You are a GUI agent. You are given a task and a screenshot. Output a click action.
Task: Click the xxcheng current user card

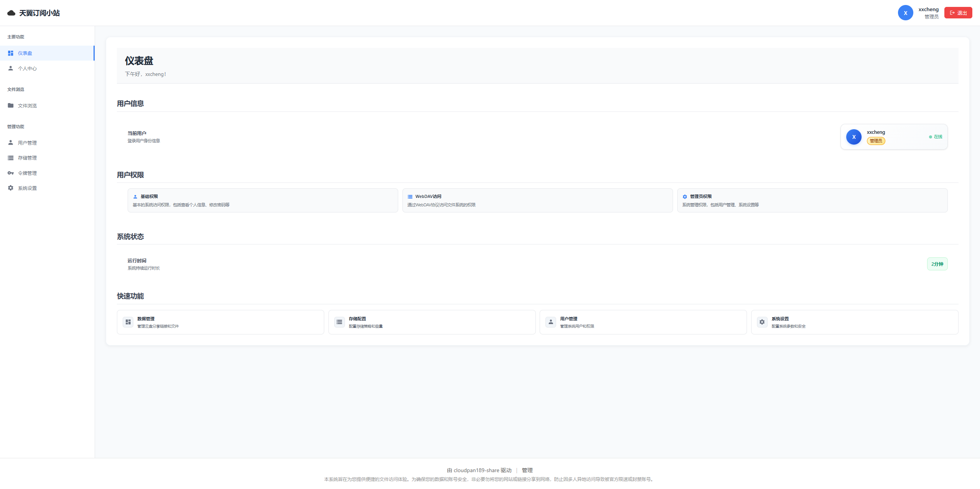894,137
